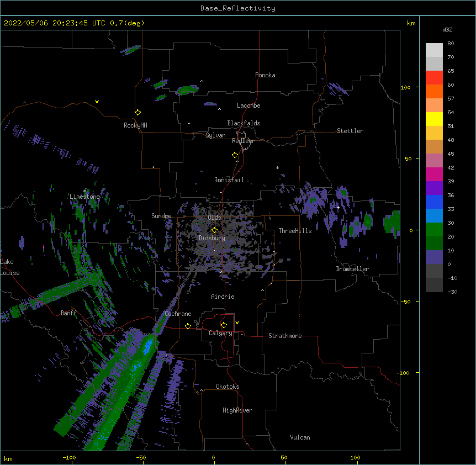Click the Base_Reflectivity title text
Viewport: 476px width, 465px height.
click(238, 8)
